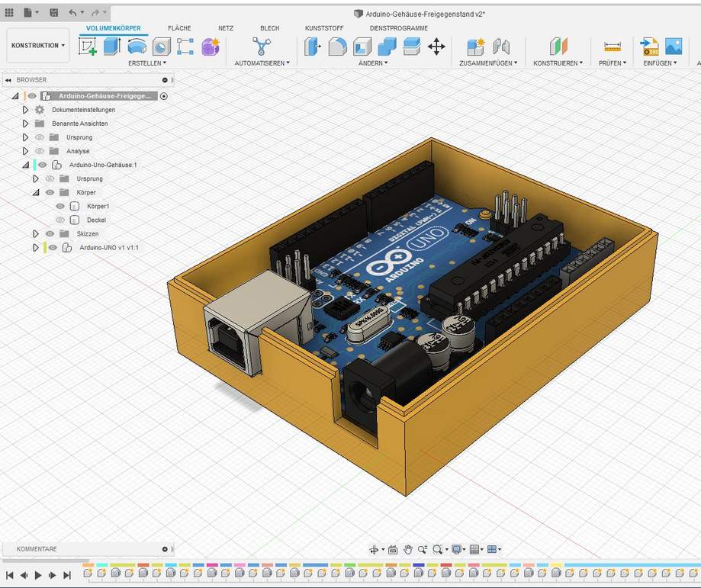Image resolution: width=701 pixels, height=588 pixels.
Task: Open the BLECH ribbon tab
Action: coord(269,27)
